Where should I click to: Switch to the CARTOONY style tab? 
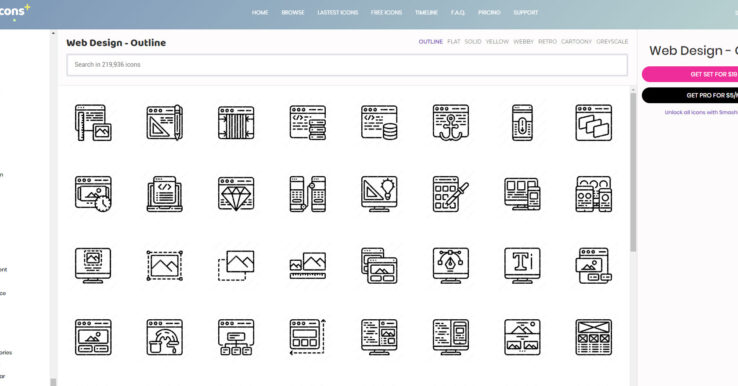pos(576,42)
